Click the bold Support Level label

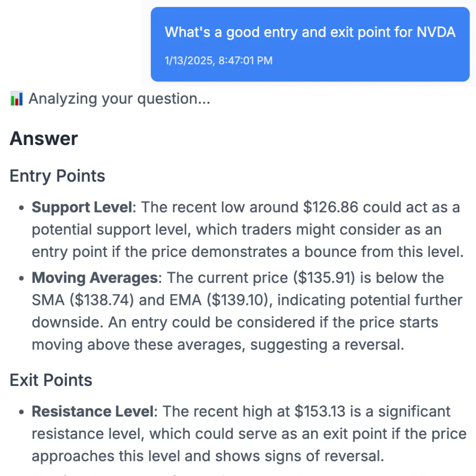(x=82, y=207)
